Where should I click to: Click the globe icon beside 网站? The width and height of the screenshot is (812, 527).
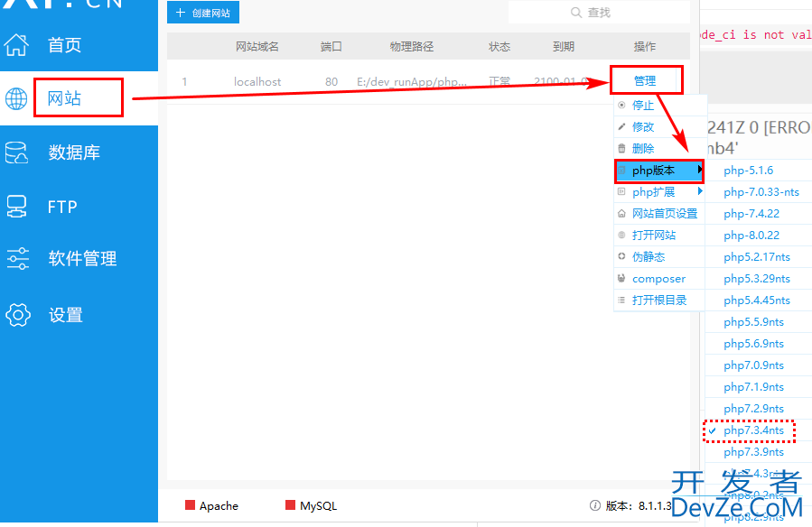[16, 98]
